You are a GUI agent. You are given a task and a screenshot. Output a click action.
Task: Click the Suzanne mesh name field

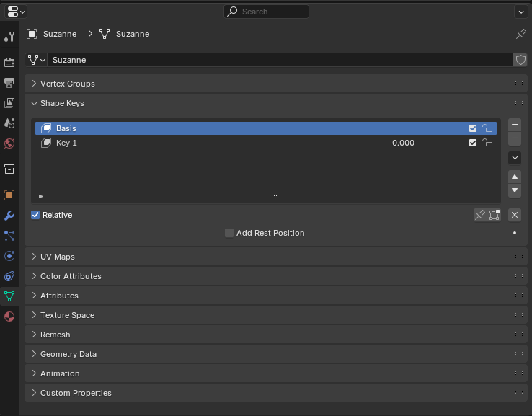[280, 60]
